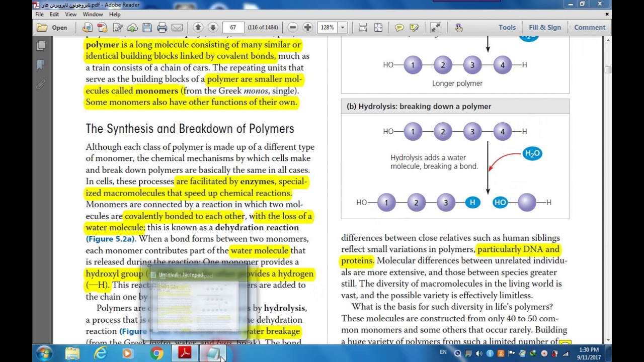The height and width of the screenshot is (362, 644).
Task: Click the read mode expand arrows icon
Action: (x=436, y=28)
